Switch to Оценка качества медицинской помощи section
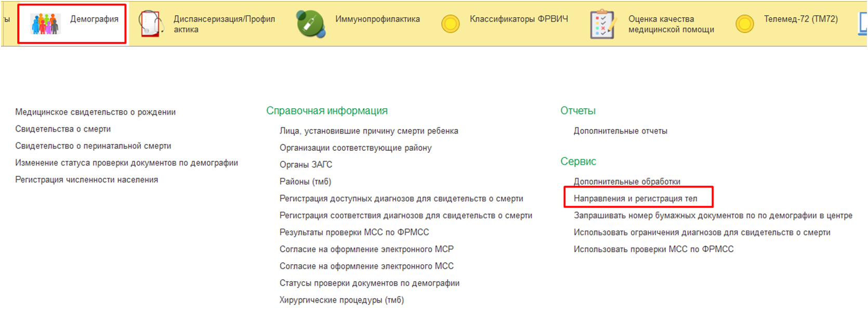The width and height of the screenshot is (868, 311). (x=670, y=24)
